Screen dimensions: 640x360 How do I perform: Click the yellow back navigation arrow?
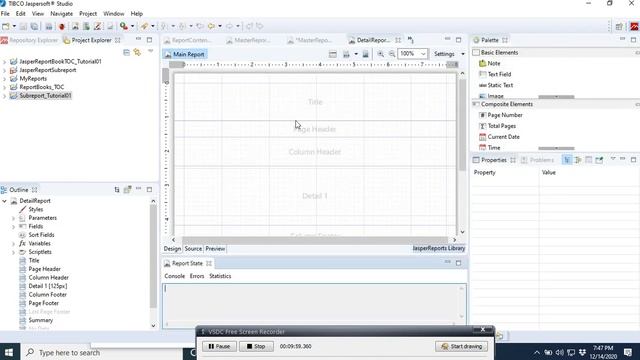(x=211, y=27)
